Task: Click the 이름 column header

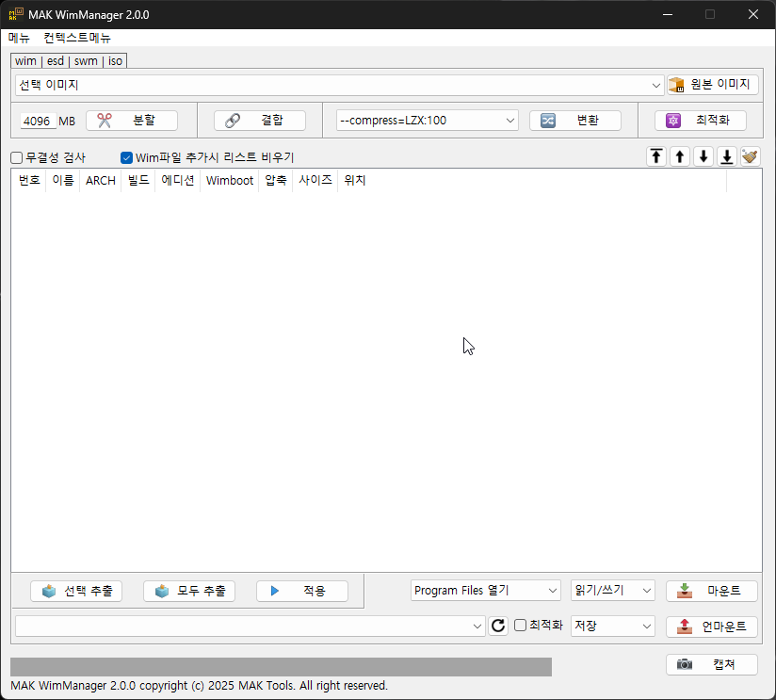Action: tap(63, 180)
